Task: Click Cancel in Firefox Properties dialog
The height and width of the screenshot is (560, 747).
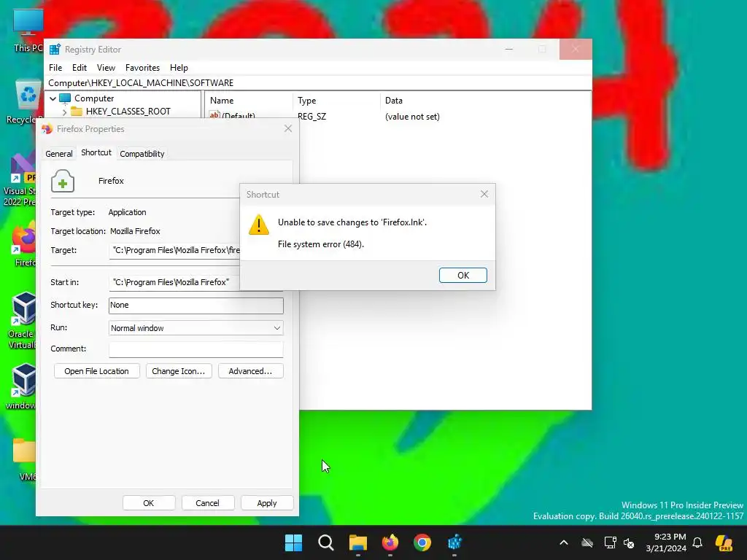Action: tap(207, 503)
